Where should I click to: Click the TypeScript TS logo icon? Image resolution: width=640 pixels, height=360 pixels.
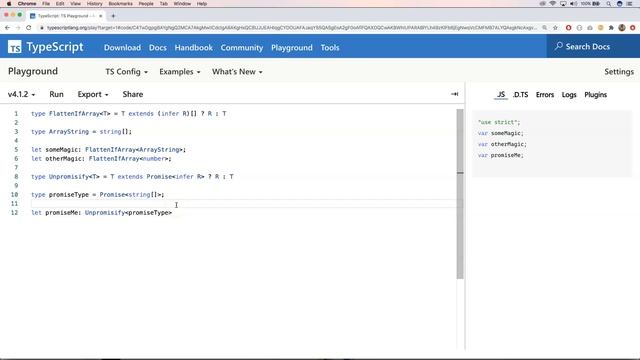pyautogui.click(x=15, y=47)
